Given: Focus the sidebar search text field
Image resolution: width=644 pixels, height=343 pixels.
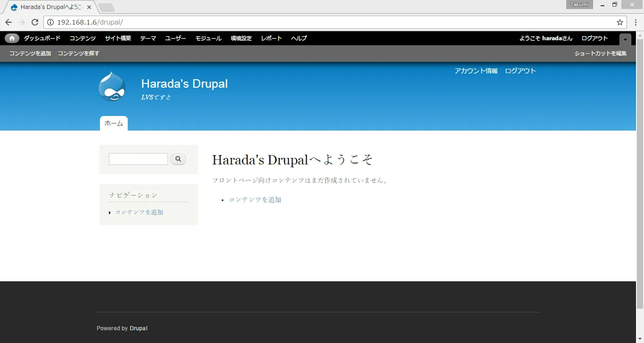Looking at the screenshot, I should click(x=138, y=159).
